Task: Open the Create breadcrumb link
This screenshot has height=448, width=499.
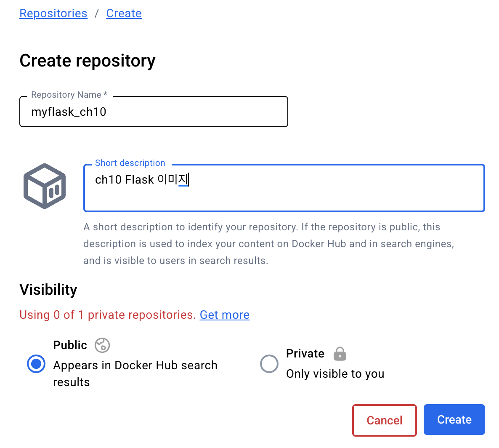Action: 124,13
